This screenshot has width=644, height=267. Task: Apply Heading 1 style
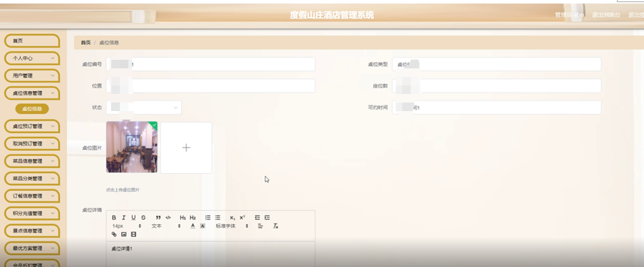tap(183, 218)
